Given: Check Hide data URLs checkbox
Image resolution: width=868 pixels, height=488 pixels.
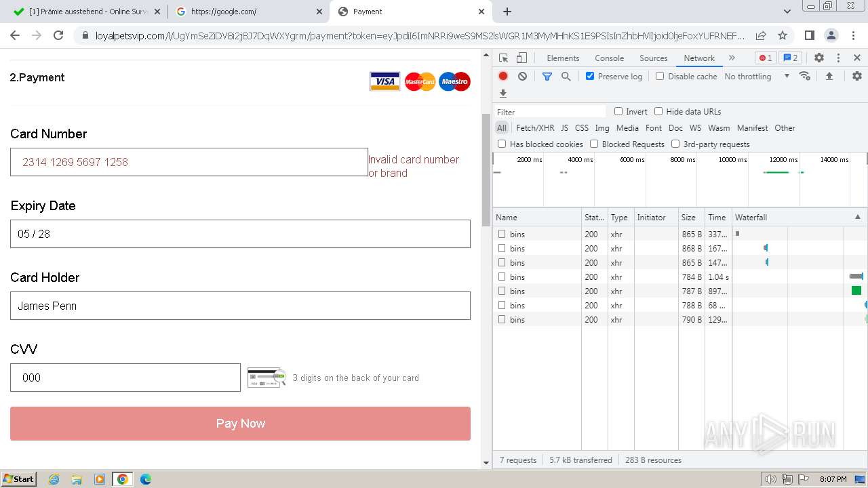Looking at the screenshot, I should pyautogui.click(x=658, y=111).
